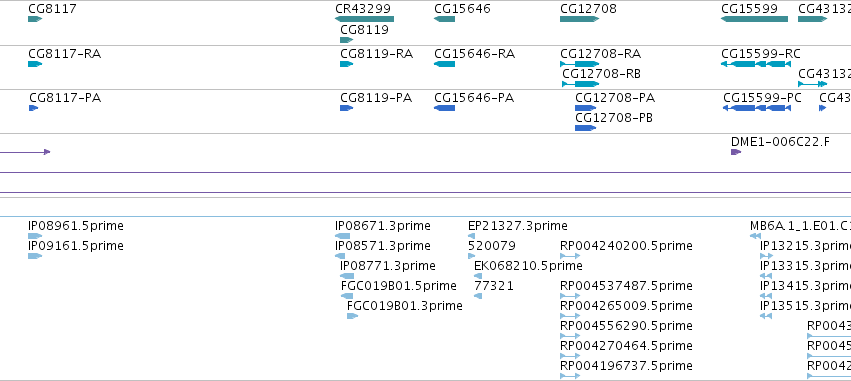Click the CG12708-RB label
The height and width of the screenshot is (381, 851).
point(601,74)
